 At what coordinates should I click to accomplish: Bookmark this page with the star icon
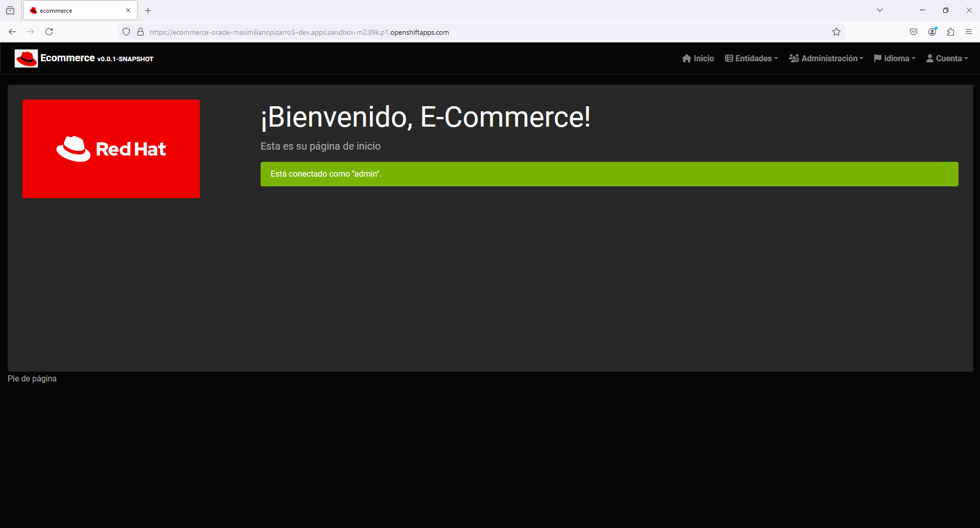click(x=837, y=32)
